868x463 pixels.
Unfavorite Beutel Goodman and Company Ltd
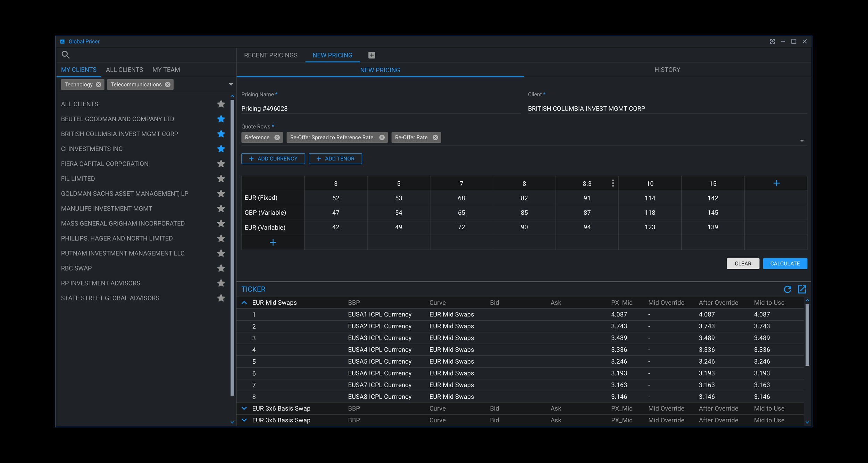221,119
